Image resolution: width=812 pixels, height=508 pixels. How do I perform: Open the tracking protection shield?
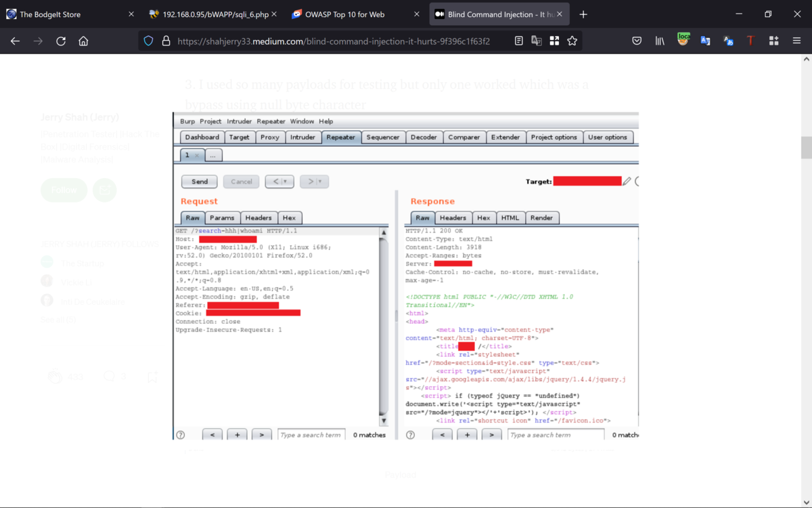click(x=148, y=41)
